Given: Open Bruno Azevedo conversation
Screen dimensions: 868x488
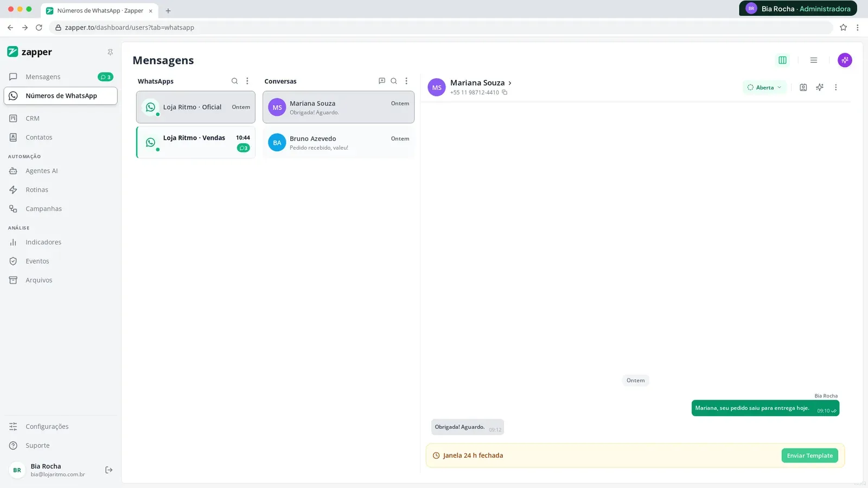Looking at the screenshot, I should pyautogui.click(x=339, y=143).
